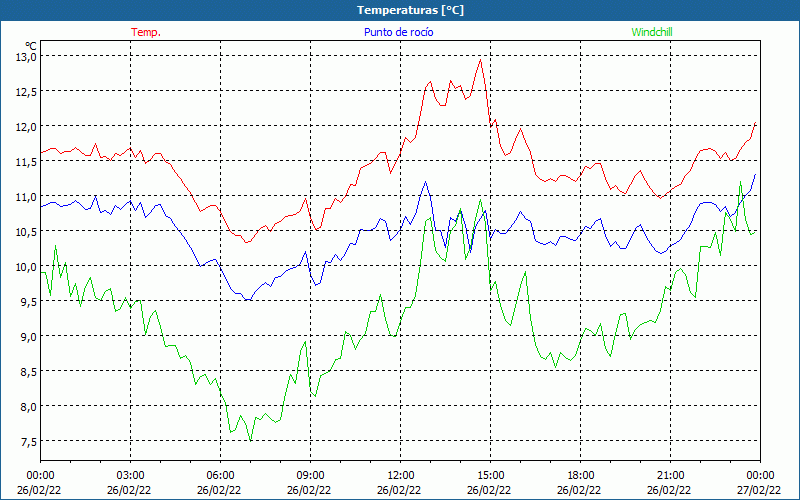Screen dimensions: 800x500
Task: Click the 12:00 x-axis time label
Action: click(x=401, y=476)
